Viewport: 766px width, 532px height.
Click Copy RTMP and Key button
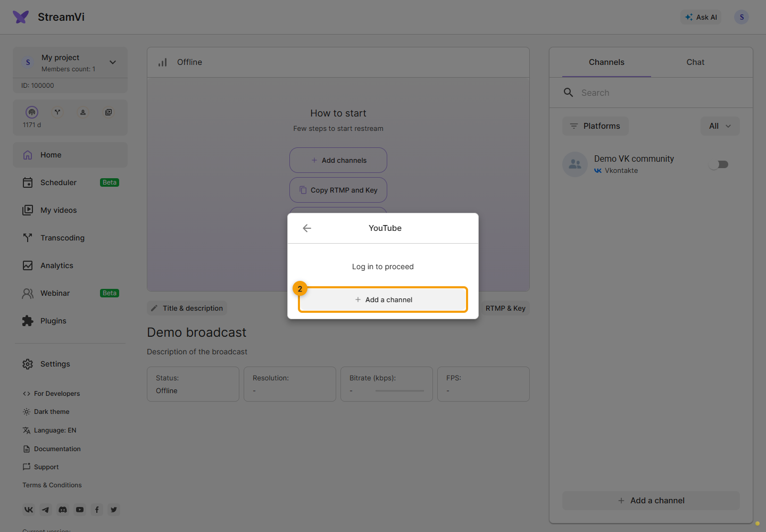[338, 190]
